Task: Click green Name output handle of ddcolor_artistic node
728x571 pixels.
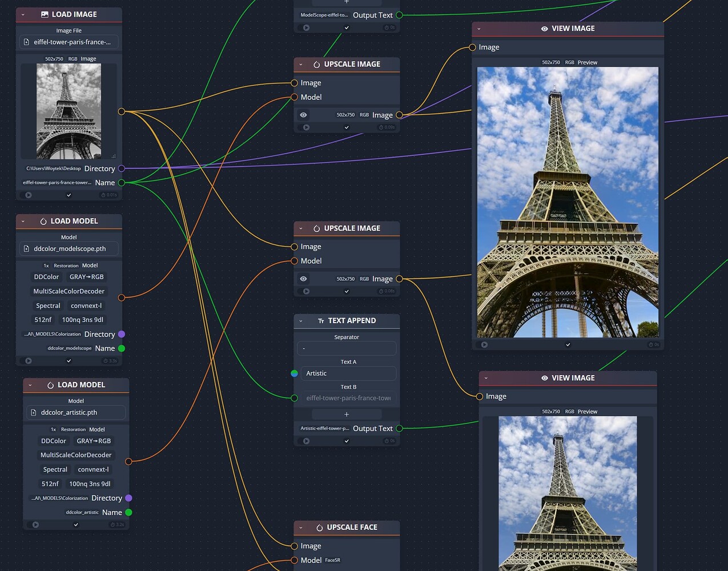Action: [x=128, y=512]
